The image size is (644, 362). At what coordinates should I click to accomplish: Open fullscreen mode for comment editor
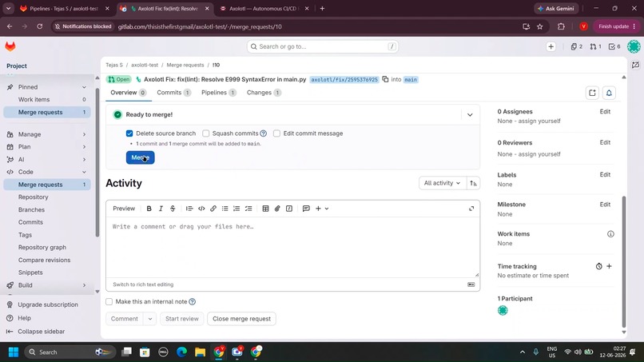click(x=471, y=209)
